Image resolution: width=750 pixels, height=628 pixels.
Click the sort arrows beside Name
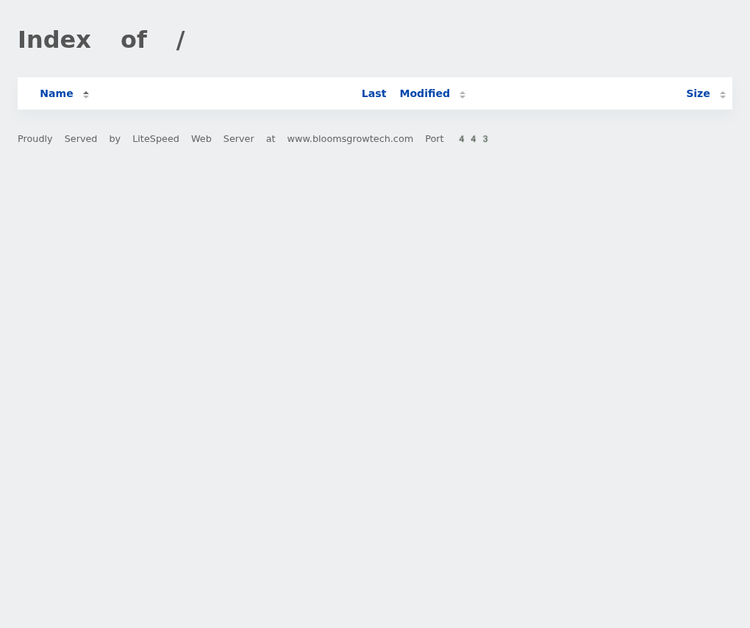click(x=86, y=94)
